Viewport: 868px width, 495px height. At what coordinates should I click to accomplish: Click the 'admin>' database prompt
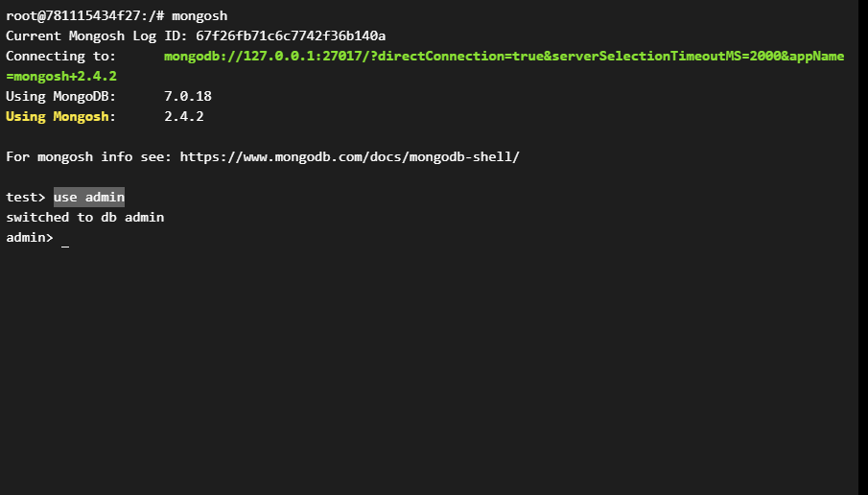coord(29,237)
